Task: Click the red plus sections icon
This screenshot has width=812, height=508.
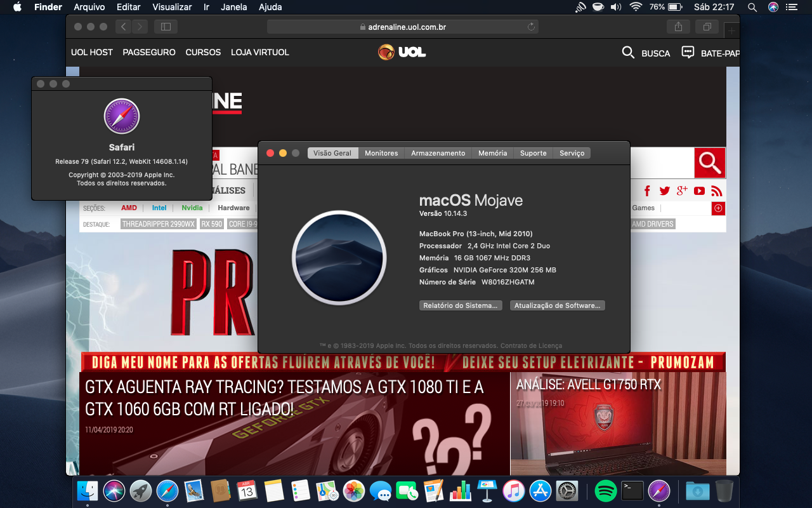Action: [718, 208]
